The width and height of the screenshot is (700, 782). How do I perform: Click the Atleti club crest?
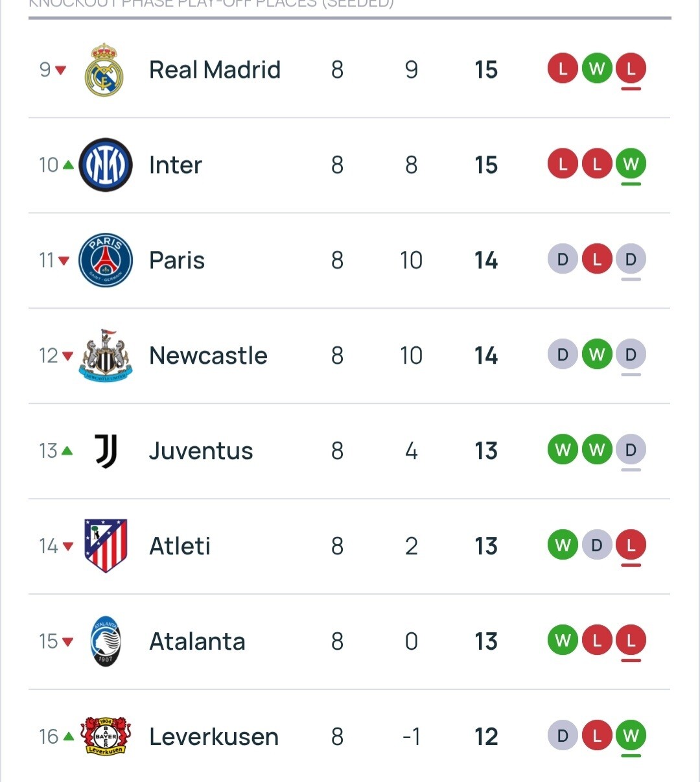[106, 546]
